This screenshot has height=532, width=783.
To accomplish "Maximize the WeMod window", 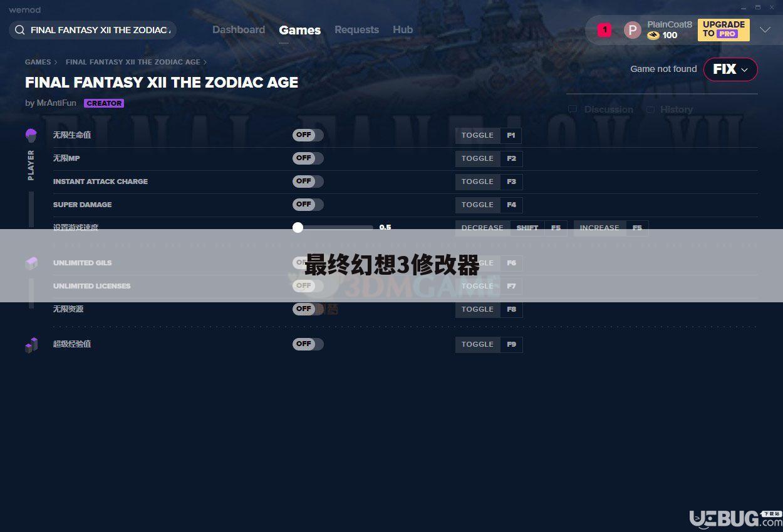I will [757, 8].
